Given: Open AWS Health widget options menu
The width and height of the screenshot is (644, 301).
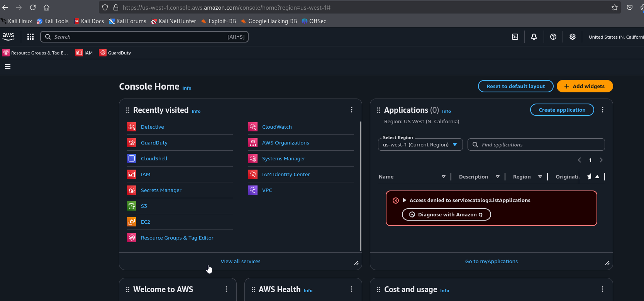Looking at the screenshot, I should 352,289.
